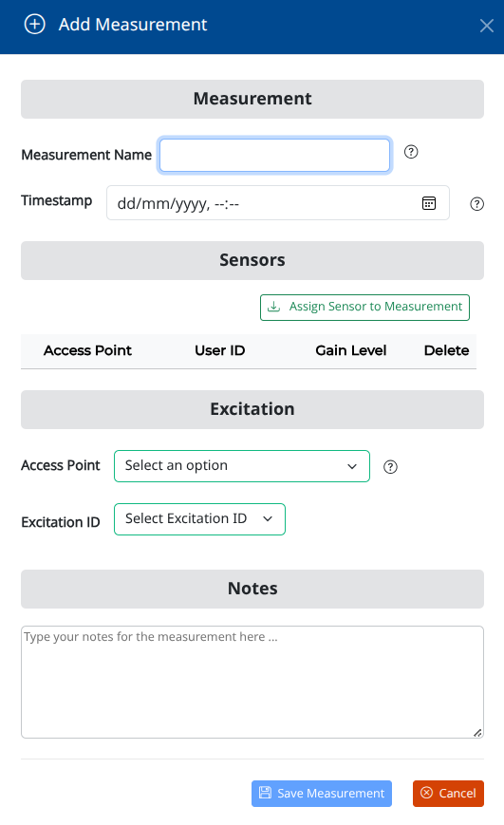Click the help icon beside Excitation Access Point
This screenshot has height=825, width=504.
point(390,467)
